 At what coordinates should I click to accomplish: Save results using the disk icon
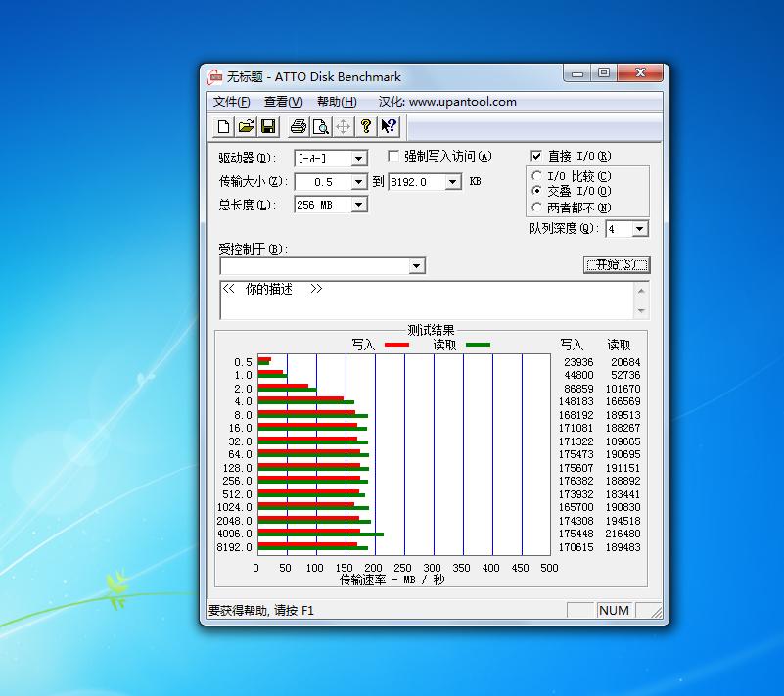pyautogui.click(x=268, y=126)
